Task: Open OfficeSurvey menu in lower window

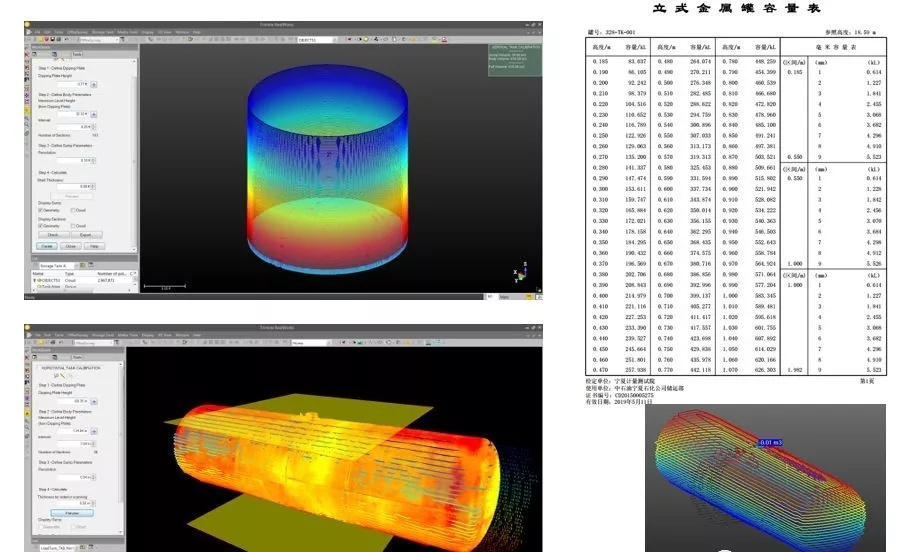Action: pyautogui.click(x=78, y=335)
